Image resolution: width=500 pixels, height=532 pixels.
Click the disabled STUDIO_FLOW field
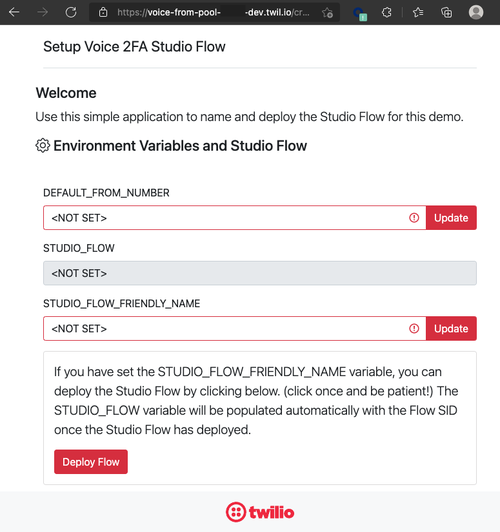[260, 273]
